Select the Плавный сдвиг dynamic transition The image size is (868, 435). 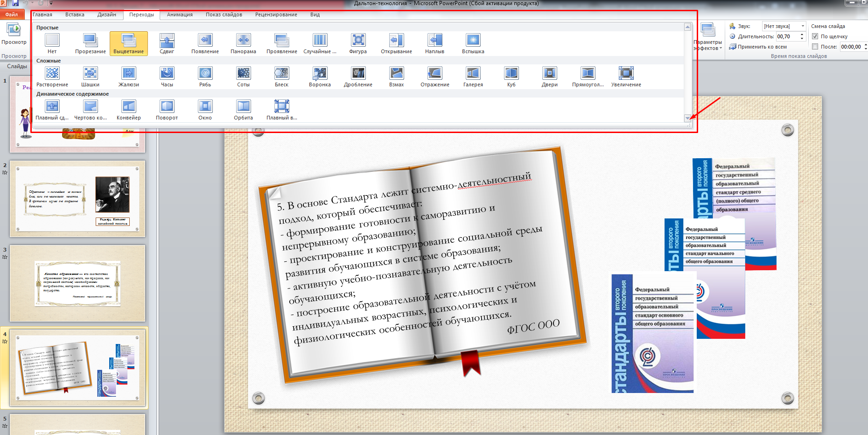pos(52,110)
